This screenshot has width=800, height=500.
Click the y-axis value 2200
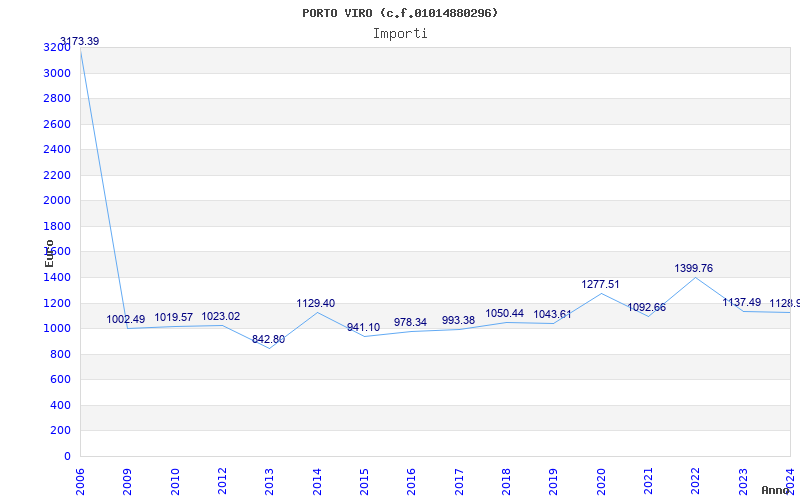(x=56, y=175)
